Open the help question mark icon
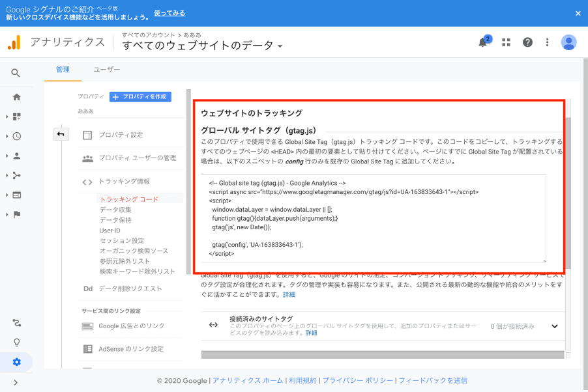The height and width of the screenshot is (392, 588). pos(527,42)
